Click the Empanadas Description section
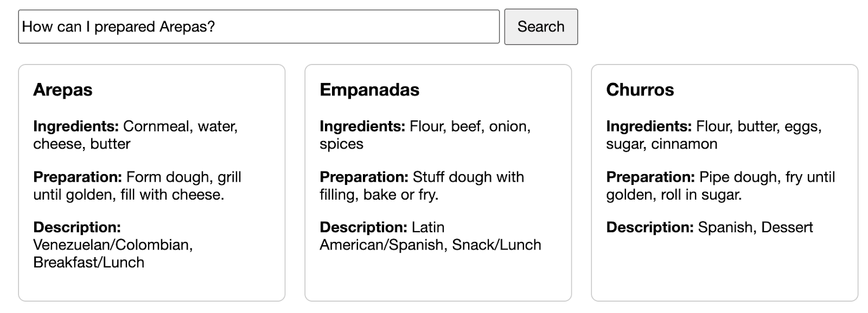Viewport: 868px width, 313px height. point(430,236)
